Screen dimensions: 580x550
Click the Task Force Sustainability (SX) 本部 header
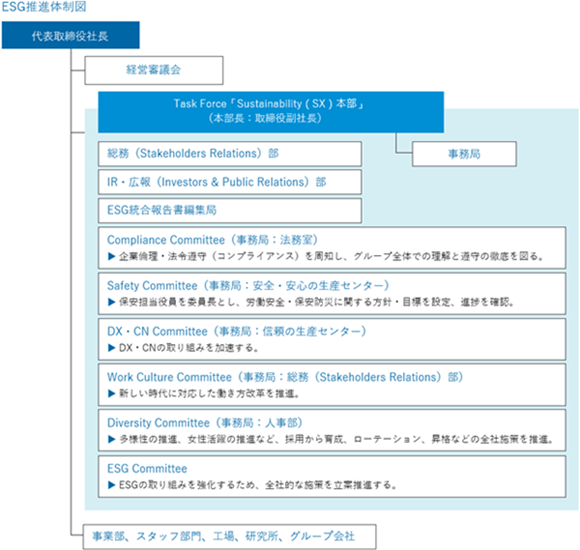[x=271, y=112]
